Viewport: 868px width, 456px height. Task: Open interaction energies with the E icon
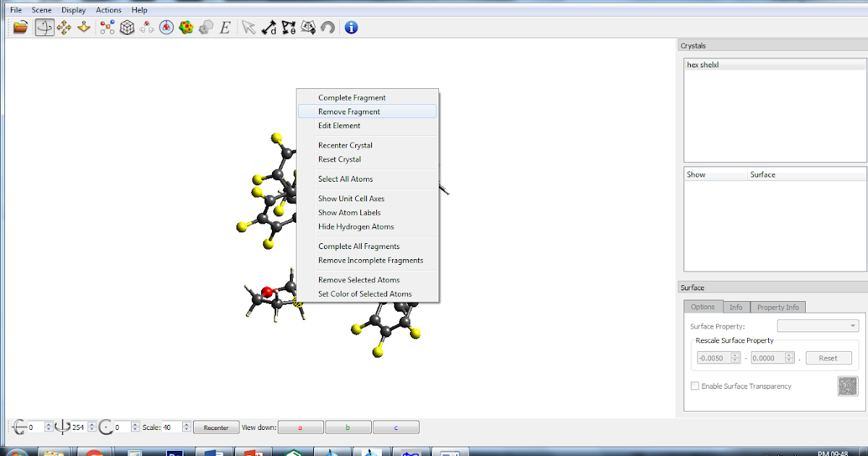[x=225, y=27]
